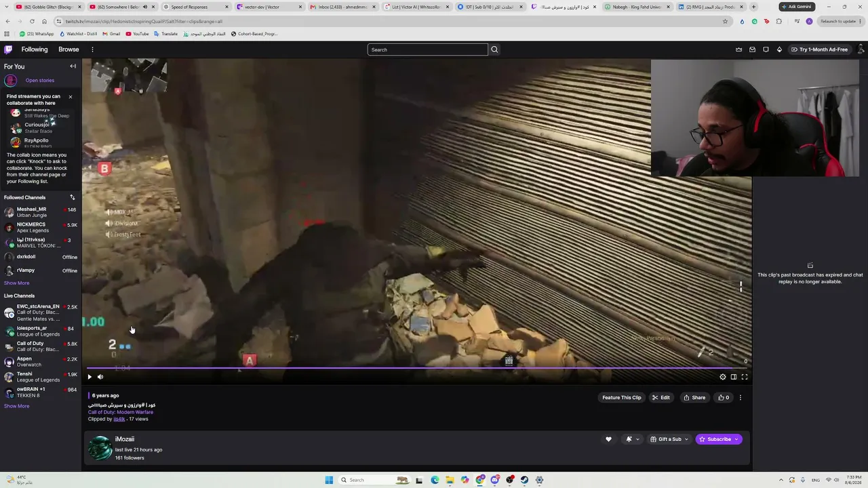
Task: Open Steam from the taskbar
Action: 525,480
